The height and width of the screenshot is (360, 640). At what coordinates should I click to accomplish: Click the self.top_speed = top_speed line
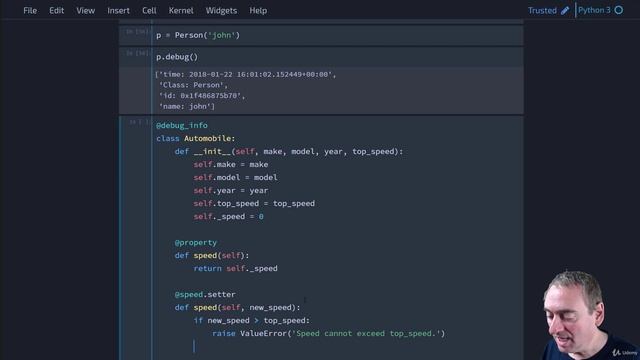254,203
